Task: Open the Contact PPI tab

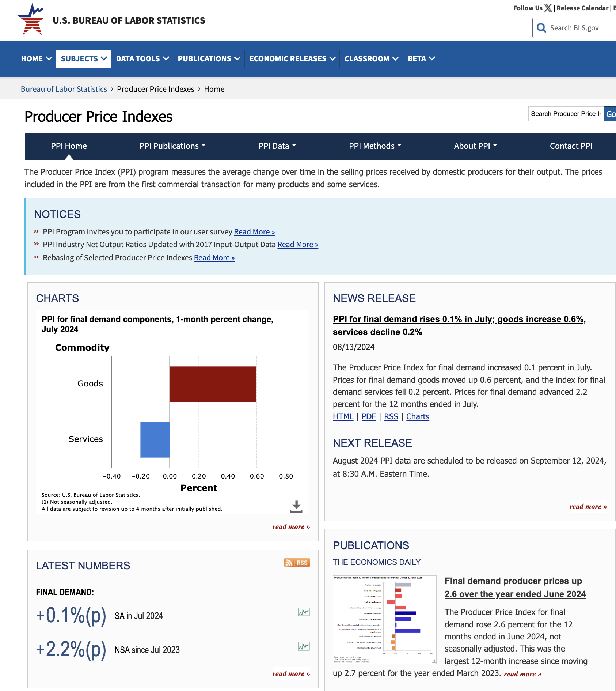Action: coord(571,146)
